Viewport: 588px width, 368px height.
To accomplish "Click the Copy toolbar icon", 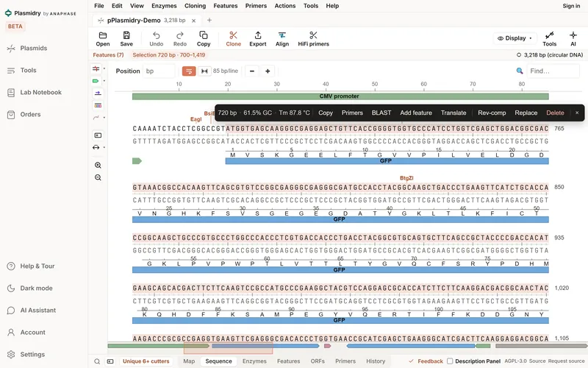I will point(204,35).
